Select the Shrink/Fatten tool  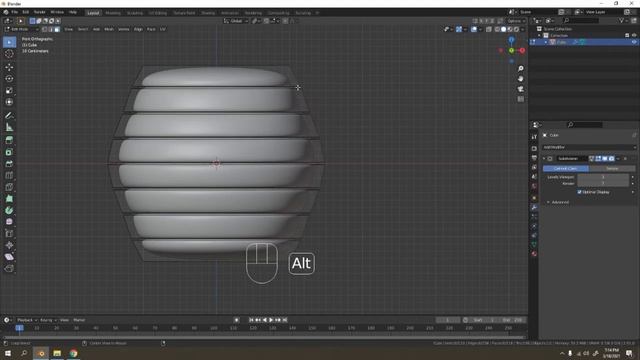pyautogui.click(x=9, y=245)
